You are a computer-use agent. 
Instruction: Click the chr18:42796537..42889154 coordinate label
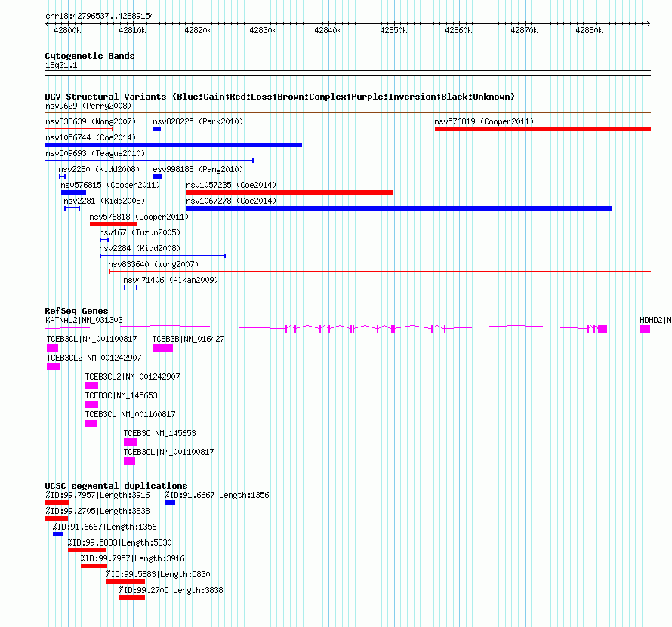pos(100,16)
